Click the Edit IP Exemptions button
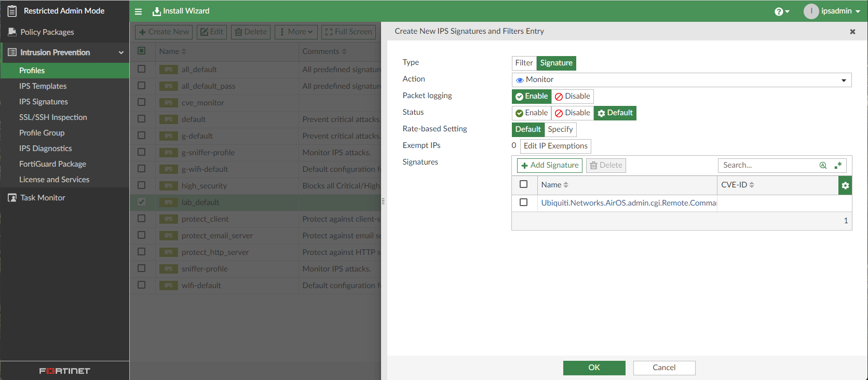The width and height of the screenshot is (868, 380). click(555, 146)
